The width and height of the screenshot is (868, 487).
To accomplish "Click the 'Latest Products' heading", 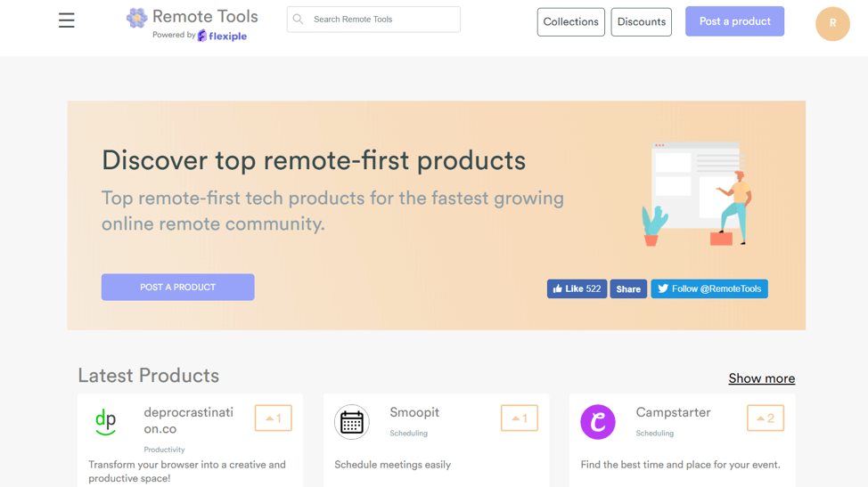I will coord(148,376).
